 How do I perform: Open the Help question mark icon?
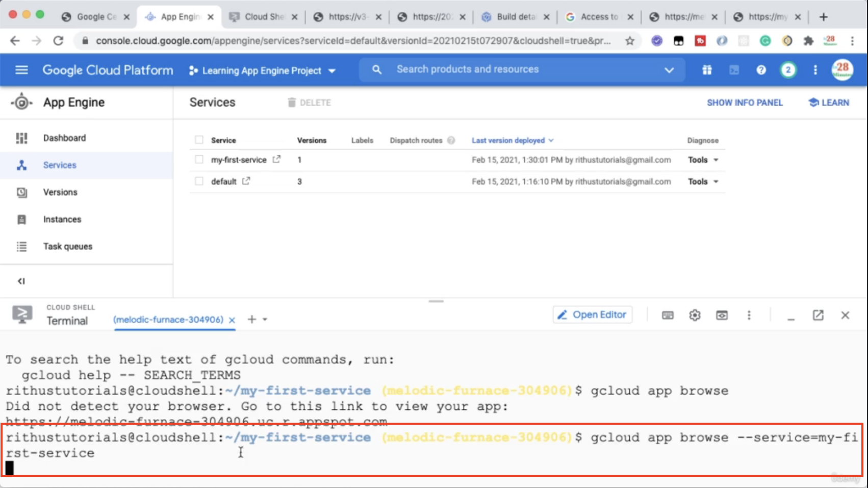point(761,70)
